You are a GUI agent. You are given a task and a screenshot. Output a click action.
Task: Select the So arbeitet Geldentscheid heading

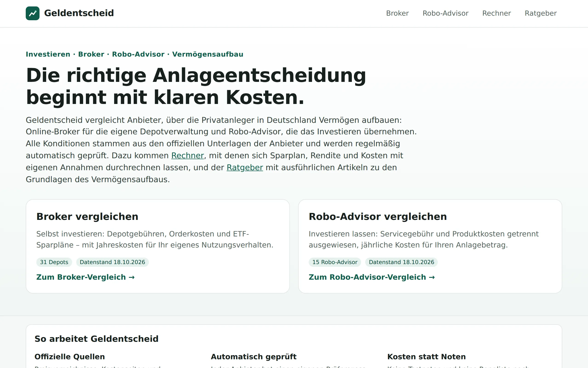pos(96,339)
